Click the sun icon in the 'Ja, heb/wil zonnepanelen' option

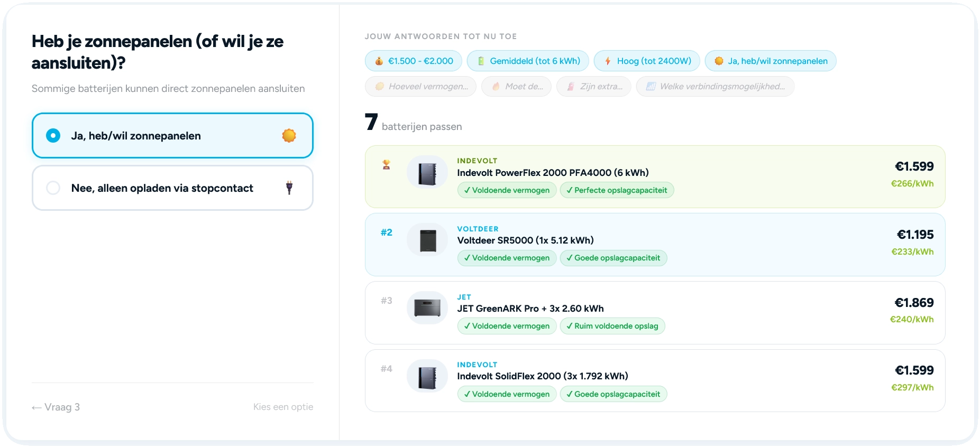(289, 136)
